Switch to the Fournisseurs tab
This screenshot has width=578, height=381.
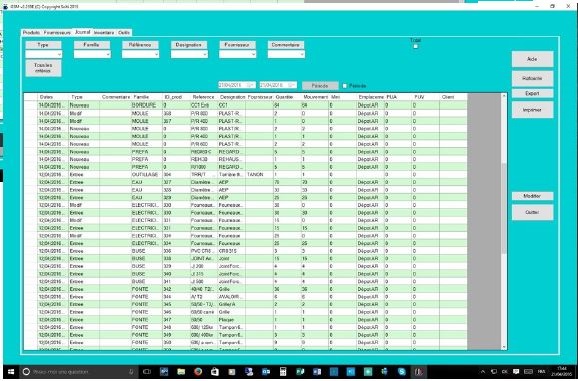pos(57,33)
